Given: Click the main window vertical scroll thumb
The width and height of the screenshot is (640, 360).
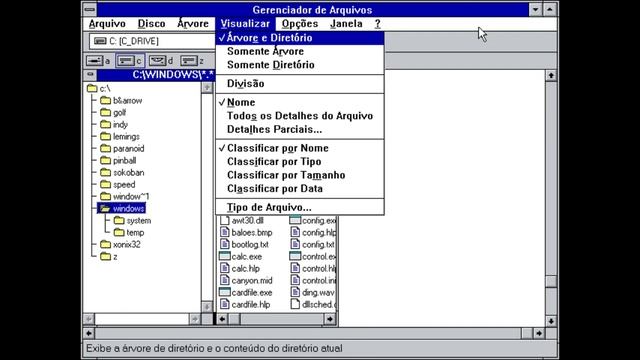Looking at the screenshot, I should point(551,282).
